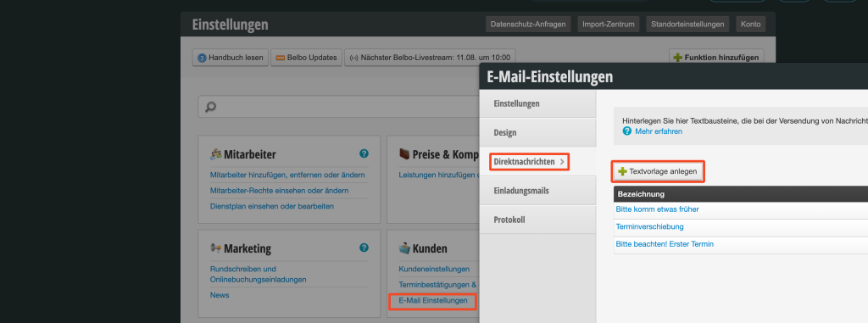Open template Bitte komm etwas früher
This screenshot has width=868, height=323.
pyautogui.click(x=657, y=209)
